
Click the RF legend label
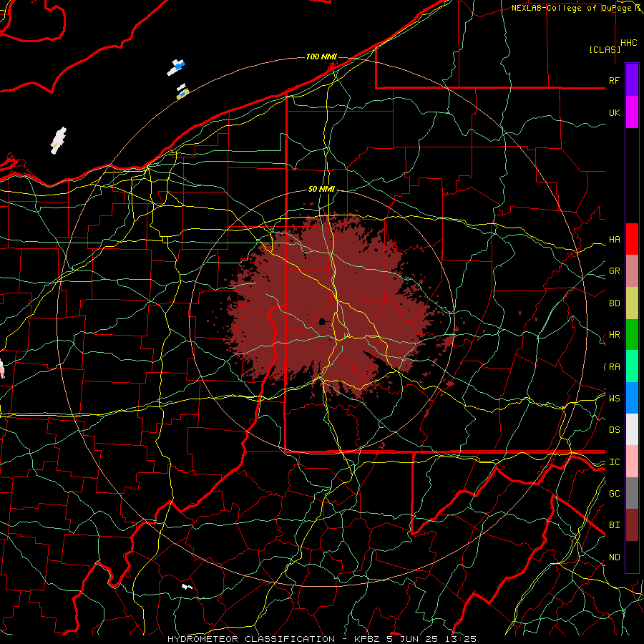pyautogui.click(x=614, y=80)
